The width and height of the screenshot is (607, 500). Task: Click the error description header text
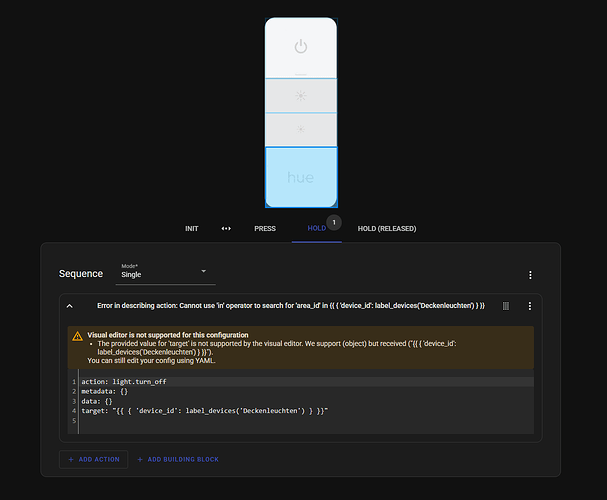click(x=291, y=306)
